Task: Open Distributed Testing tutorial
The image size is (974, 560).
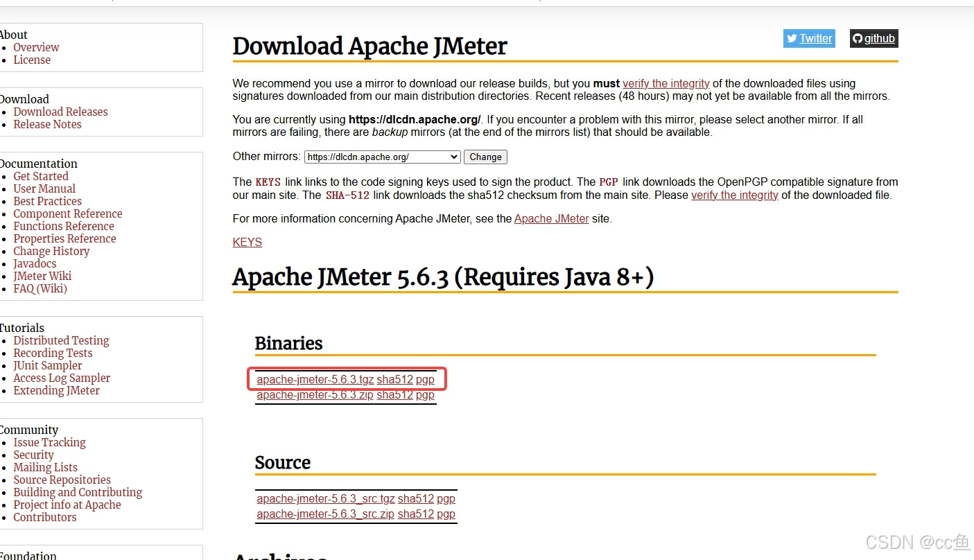Action: 61,341
